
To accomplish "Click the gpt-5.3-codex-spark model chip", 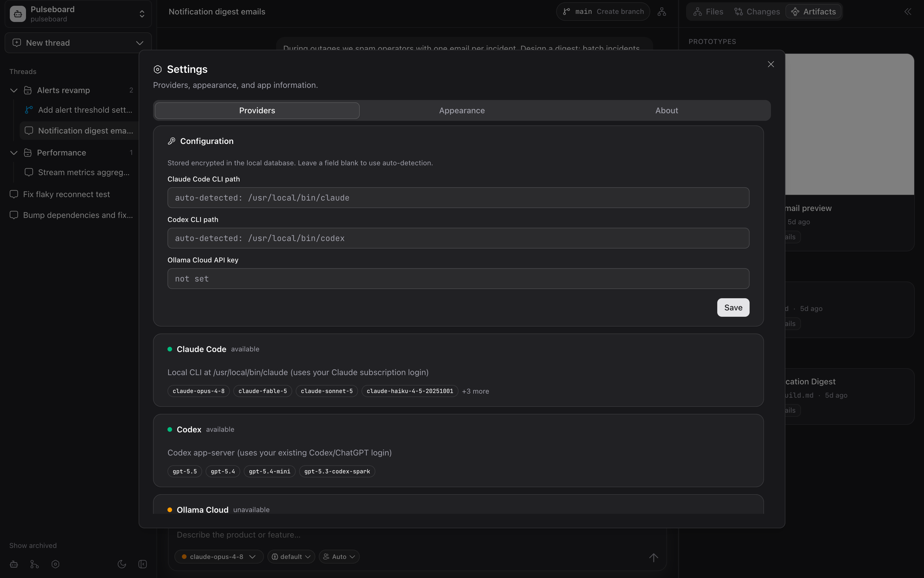I will 337,471.
